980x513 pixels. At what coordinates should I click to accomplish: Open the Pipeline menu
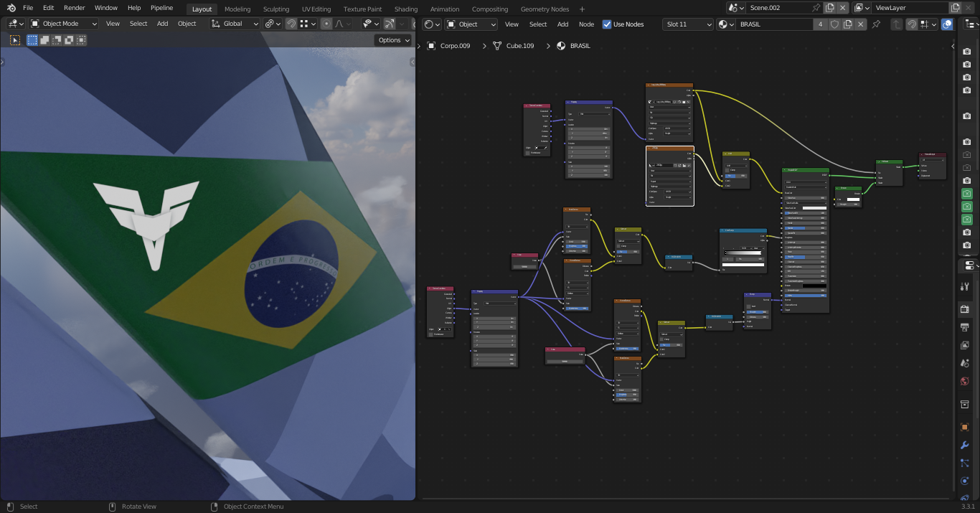162,8
